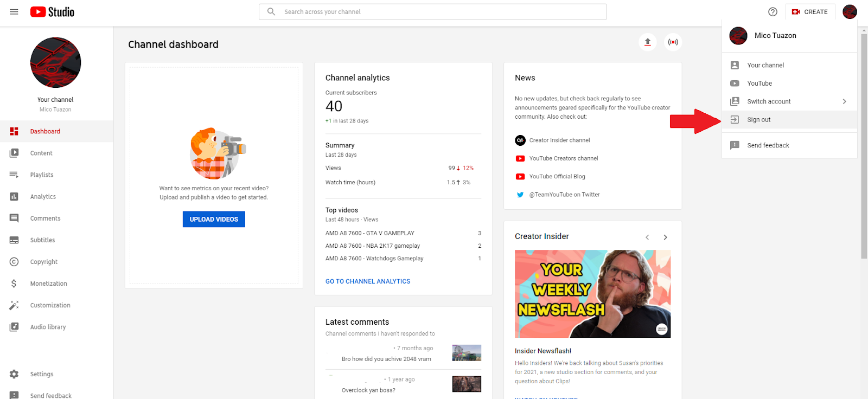This screenshot has height=399, width=868.
Task: Open @TeamYouTube on Twitter link
Action: (564, 195)
